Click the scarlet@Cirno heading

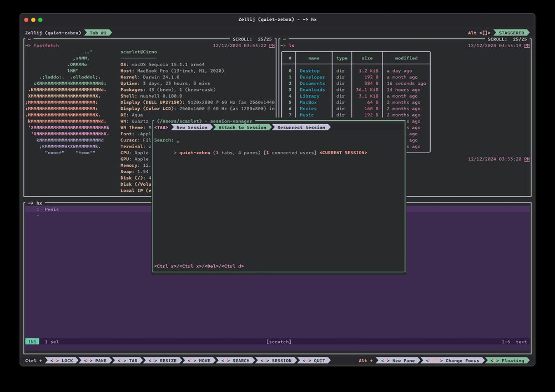(x=138, y=52)
